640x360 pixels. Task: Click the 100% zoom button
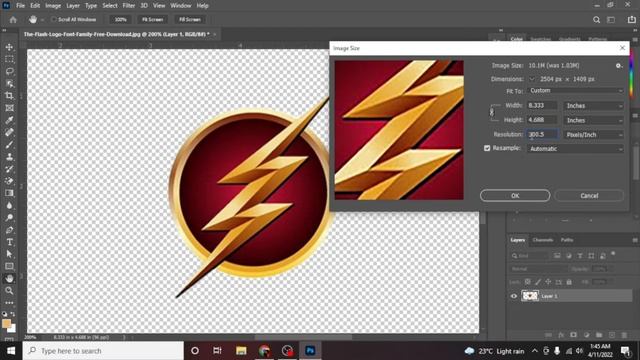coord(120,20)
